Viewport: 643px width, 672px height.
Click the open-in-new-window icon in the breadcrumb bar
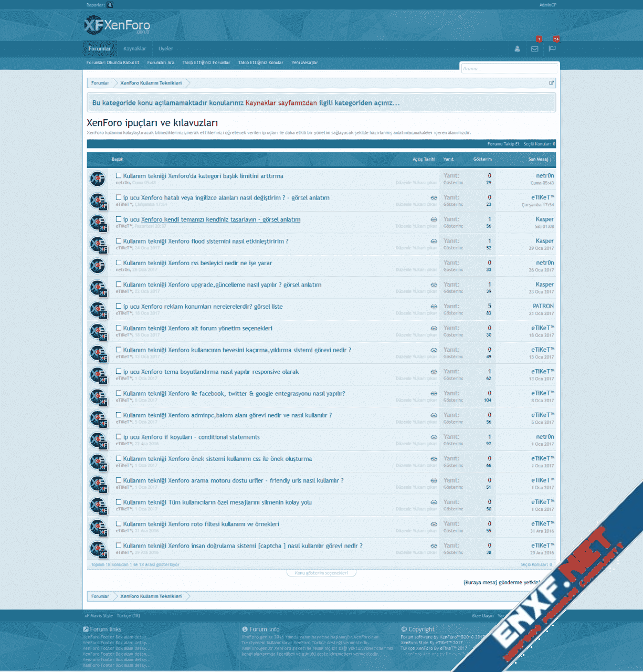551,83
